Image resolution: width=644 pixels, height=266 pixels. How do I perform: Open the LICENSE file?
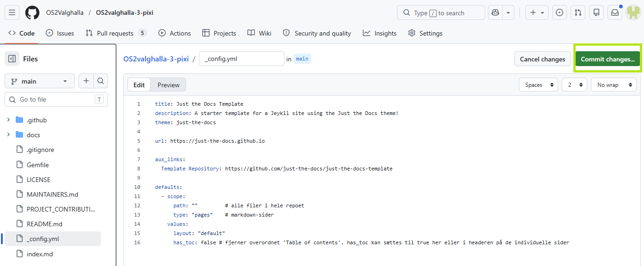click(38, 180)
